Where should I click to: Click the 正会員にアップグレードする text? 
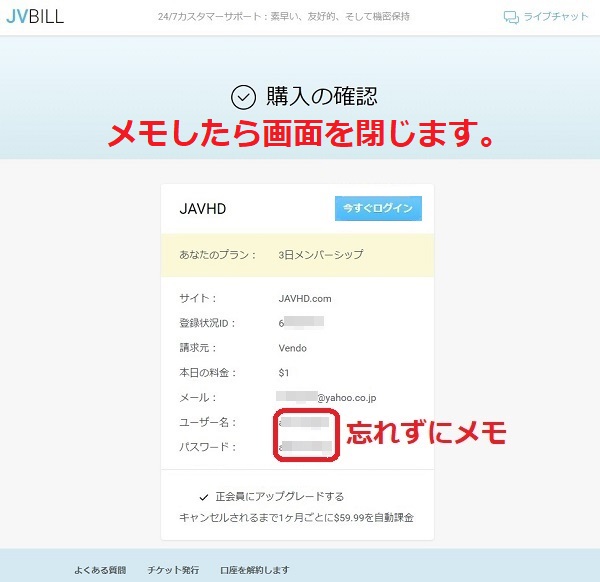280,496
